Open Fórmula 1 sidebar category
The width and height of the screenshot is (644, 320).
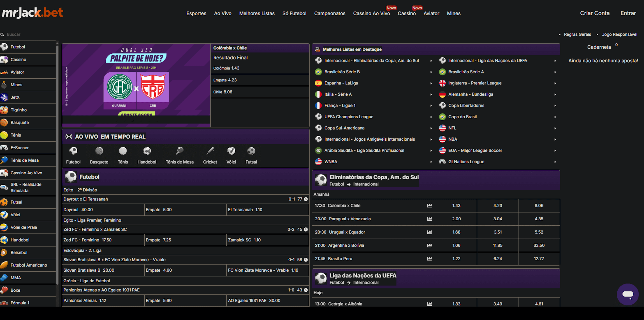(x=28, y=302)
